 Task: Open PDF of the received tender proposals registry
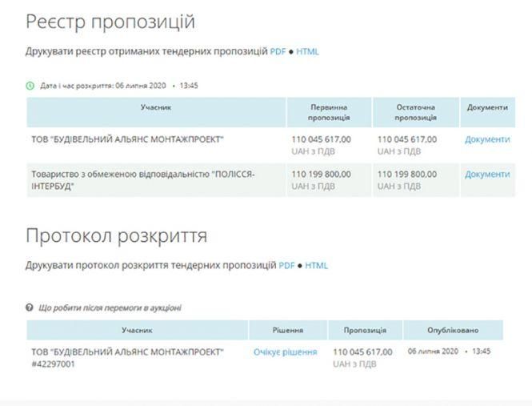coord(278,51)
